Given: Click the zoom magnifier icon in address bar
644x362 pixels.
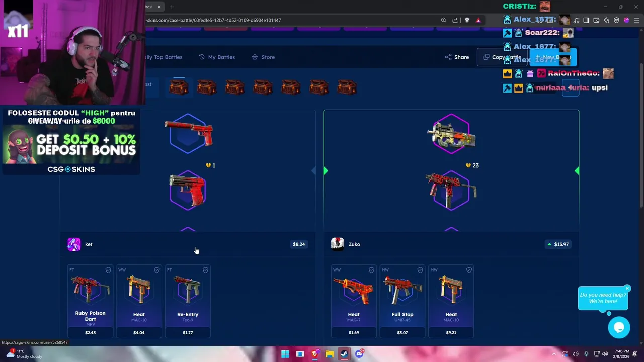Looking at the screenshot, I should pyautogui.click(x=443, y=20).
